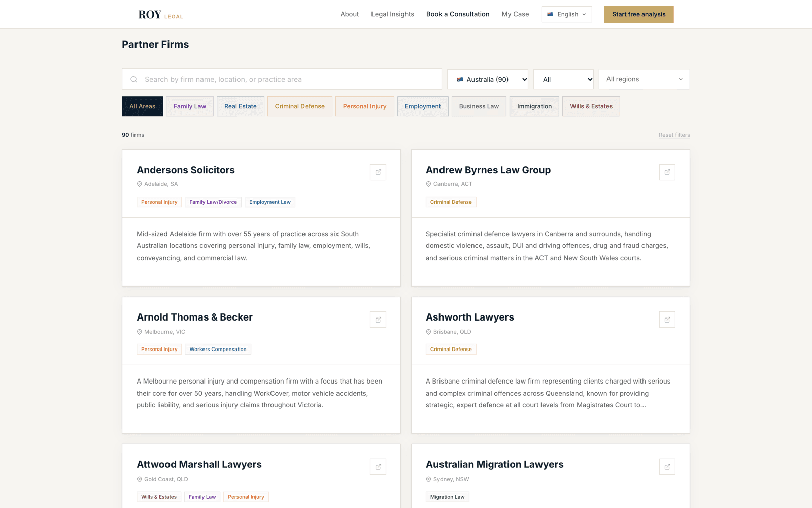Click Start free analysis button
This screenshot has height=508, width=812.
639,14
